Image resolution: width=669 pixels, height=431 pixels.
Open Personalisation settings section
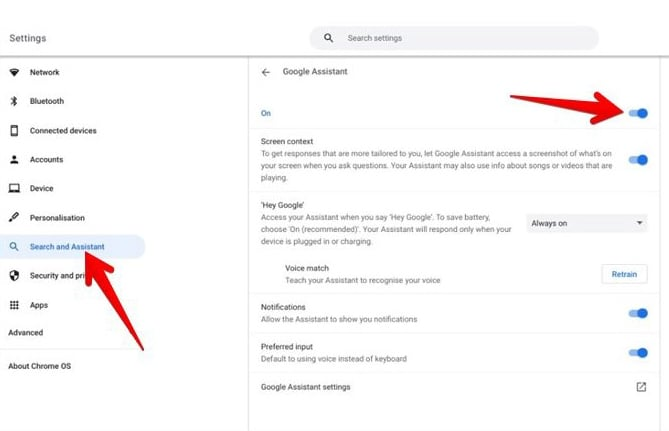57,218
